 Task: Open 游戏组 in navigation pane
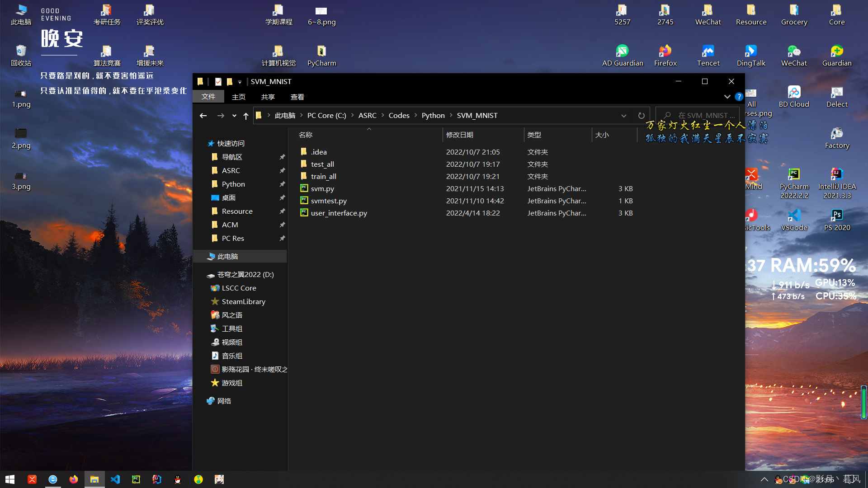231,383
